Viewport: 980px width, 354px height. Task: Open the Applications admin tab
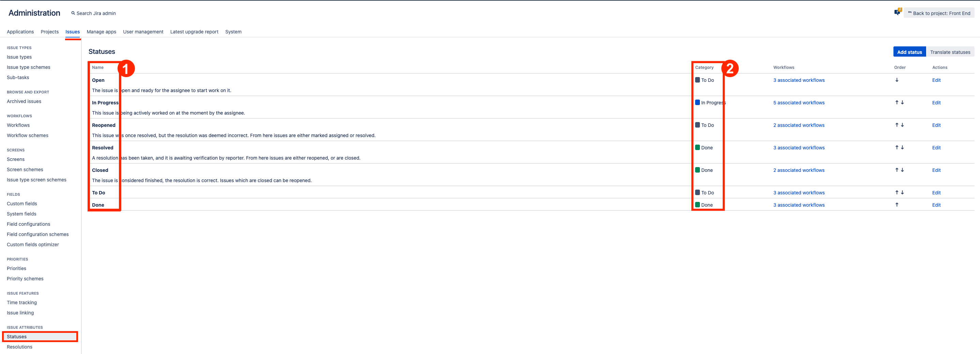[20, 32]
